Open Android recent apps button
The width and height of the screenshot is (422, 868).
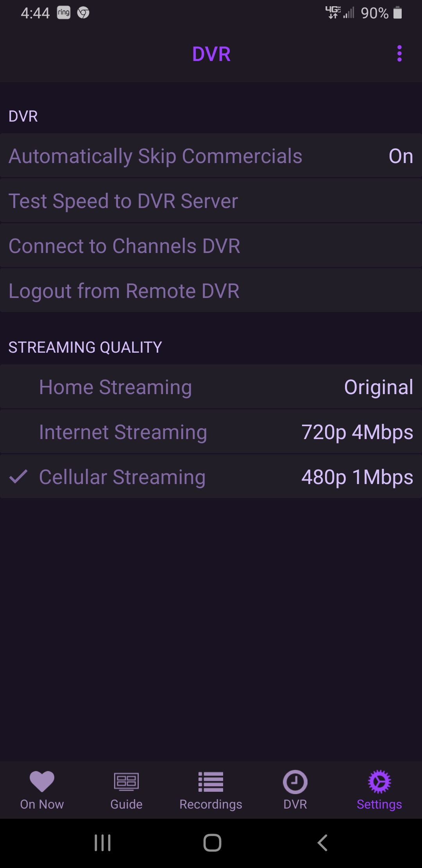click(103, 843)
